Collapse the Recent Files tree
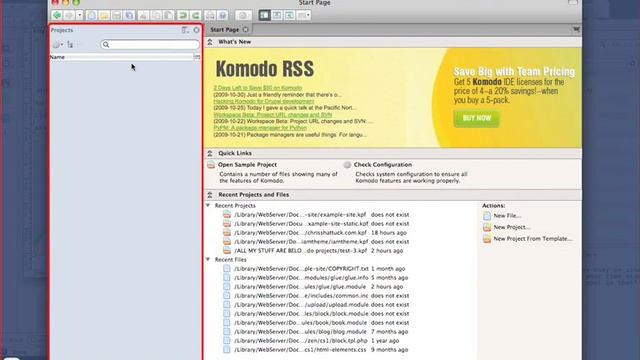The height and width of the screenshot is (360, 640). pos(208,260)
